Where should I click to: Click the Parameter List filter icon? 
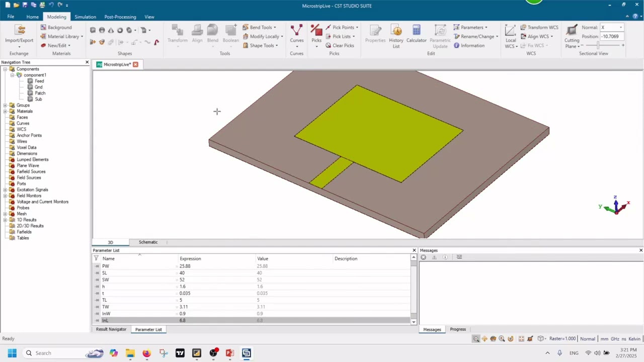click(96, 258)
